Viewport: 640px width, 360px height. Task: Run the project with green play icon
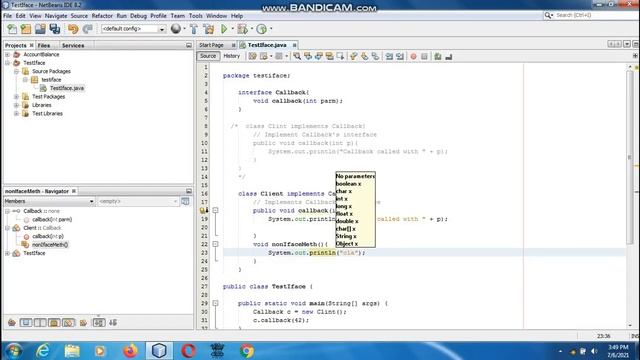pos(224,29)
